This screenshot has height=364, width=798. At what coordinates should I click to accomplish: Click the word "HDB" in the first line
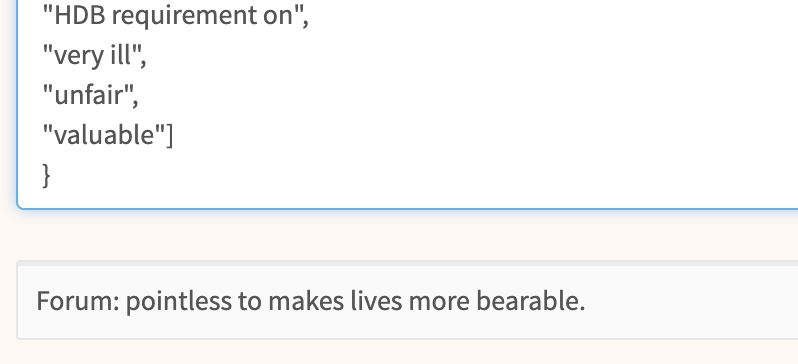click(79, 16)
